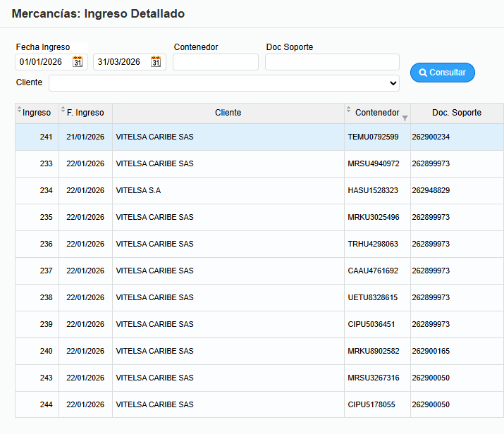Click the Doc. Soporte column header
504x434 pixels.
pyautogui.click(x=457, y=113)
